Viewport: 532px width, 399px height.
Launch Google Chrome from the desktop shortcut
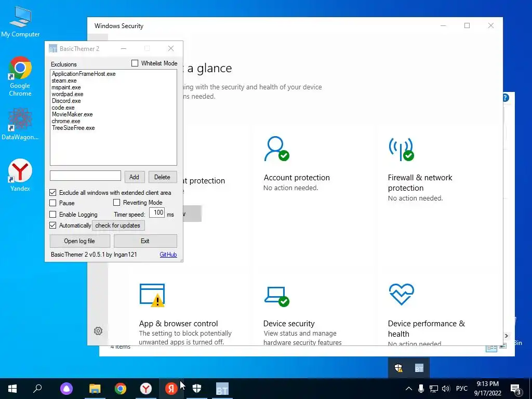(x=20, y=76)
